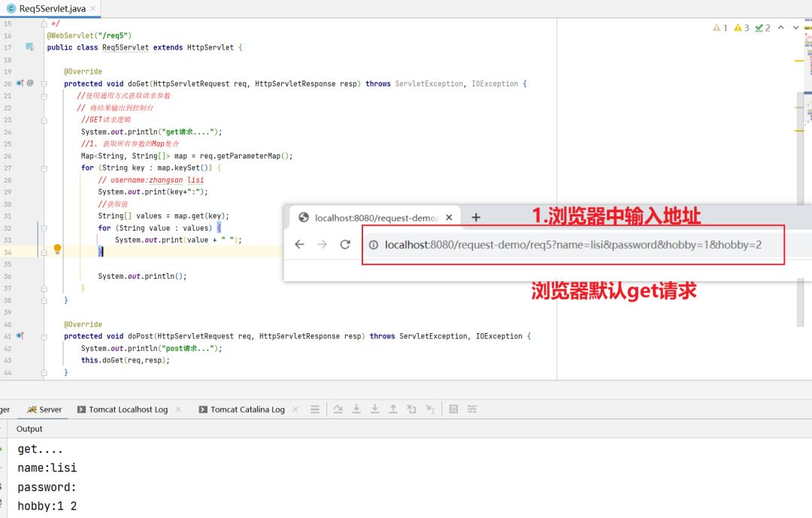Screen dimensions: 812x518
Task: Click 'hobby:1 2' output line
Action: [47, 506]
